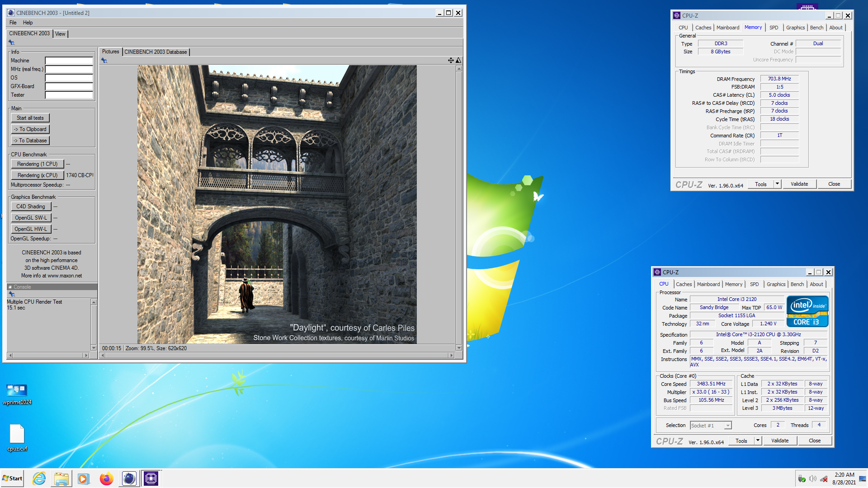Click Tools button in upper CPU-Z window
This screenshot has height=488, width=868.
tap(761, 184)
